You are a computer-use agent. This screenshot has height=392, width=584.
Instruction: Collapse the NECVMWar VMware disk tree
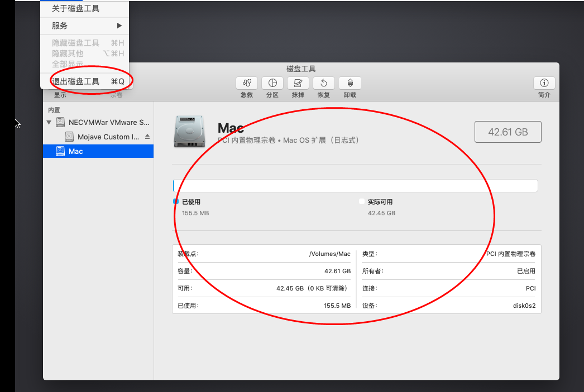(x=49, y=122)
